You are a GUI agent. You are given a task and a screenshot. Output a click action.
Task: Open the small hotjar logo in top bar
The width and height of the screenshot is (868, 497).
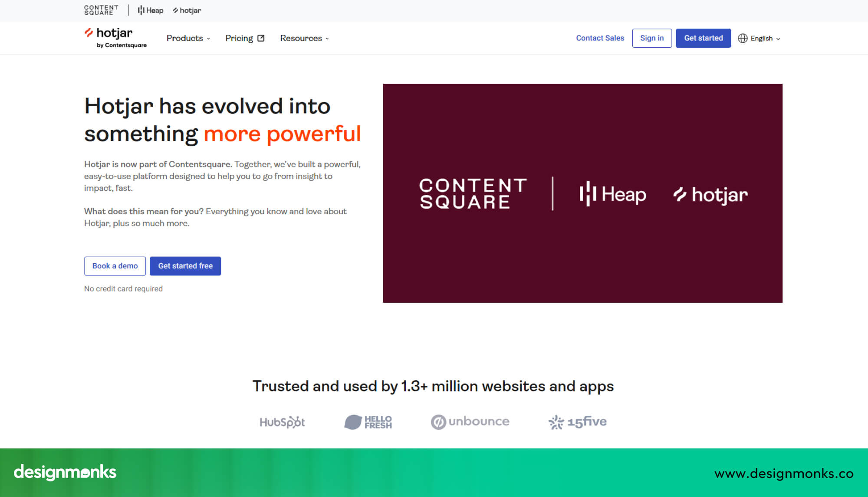coord(187,10)
